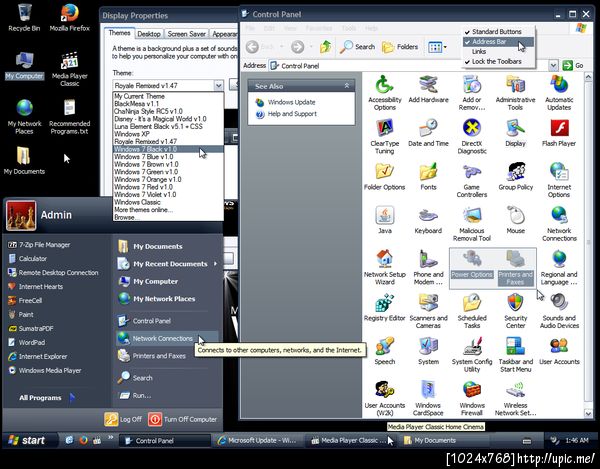
Task: Open Recycle Bin on desktop
Action: tap(24, 18)
